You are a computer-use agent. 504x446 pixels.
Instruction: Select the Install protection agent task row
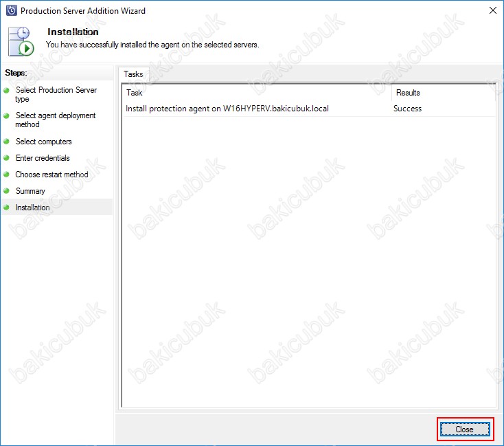pyautogui.click(x=308, y=109)
